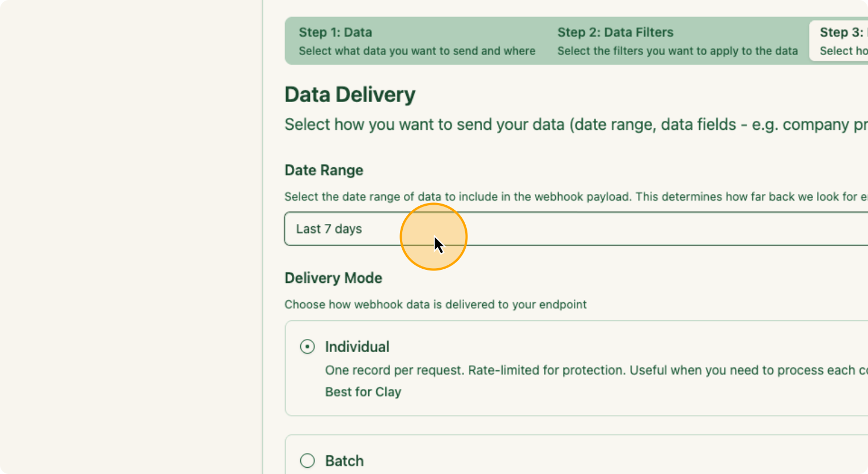The width and height of the screenshot is (868, 474).
Task: Click the 'Best for Clay' note
Action: (363, 392)
